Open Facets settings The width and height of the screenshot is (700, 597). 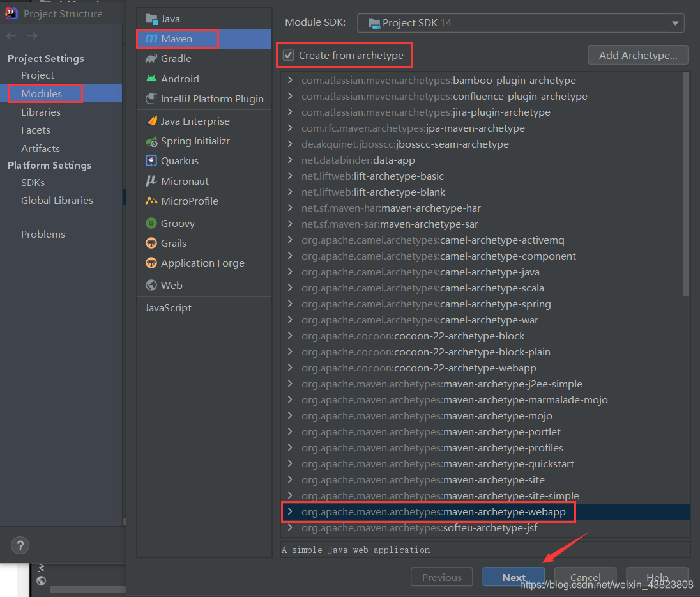pyautogui.click(x=36, y=130)
